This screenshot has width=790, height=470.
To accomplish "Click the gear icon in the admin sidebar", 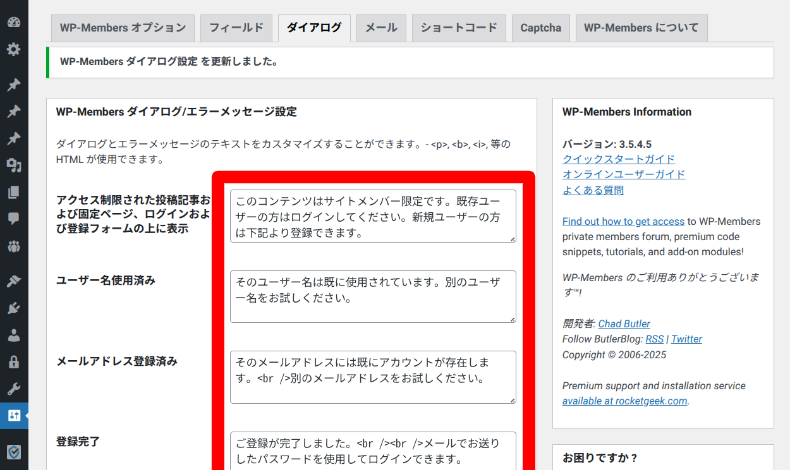I will click(14, 49).
